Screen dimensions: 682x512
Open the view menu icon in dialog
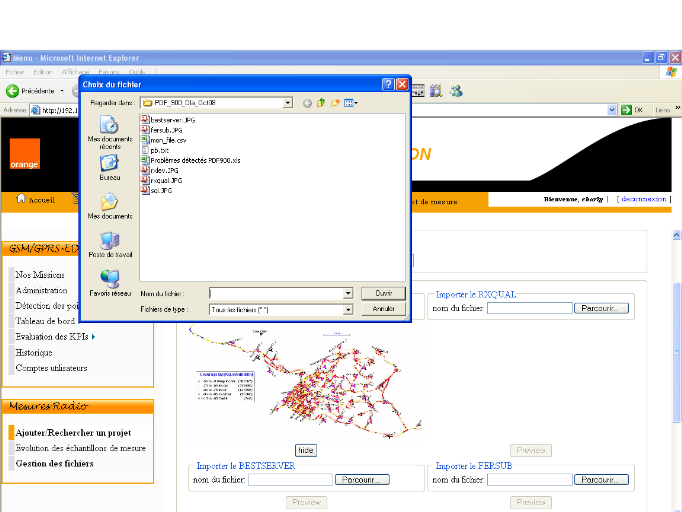351,103
